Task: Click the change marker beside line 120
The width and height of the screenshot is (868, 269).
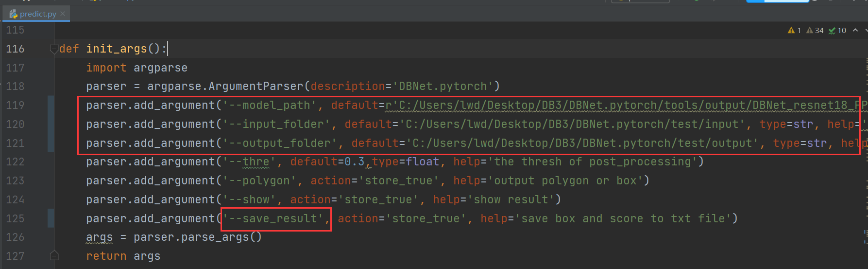Action: (x=51, y=124)
